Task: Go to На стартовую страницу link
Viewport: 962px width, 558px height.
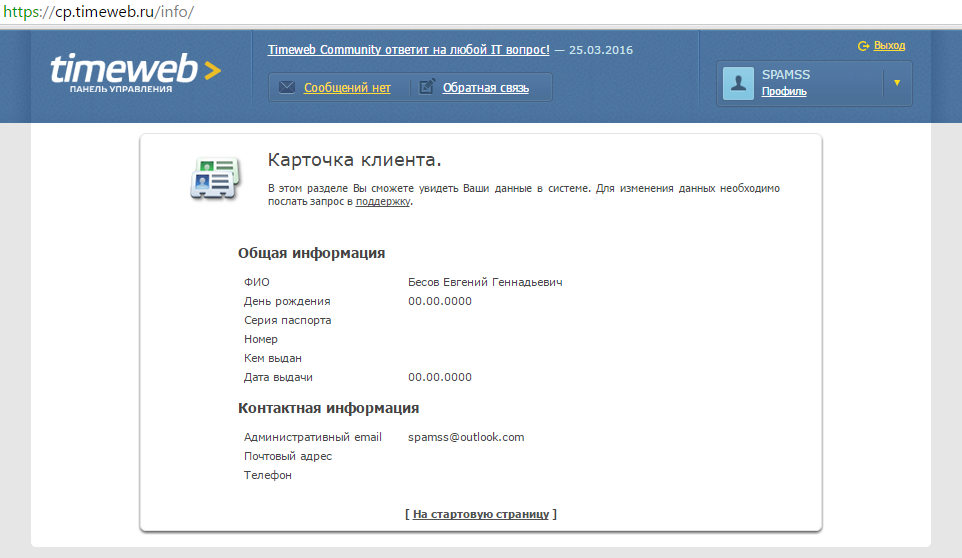Action: 481,514
